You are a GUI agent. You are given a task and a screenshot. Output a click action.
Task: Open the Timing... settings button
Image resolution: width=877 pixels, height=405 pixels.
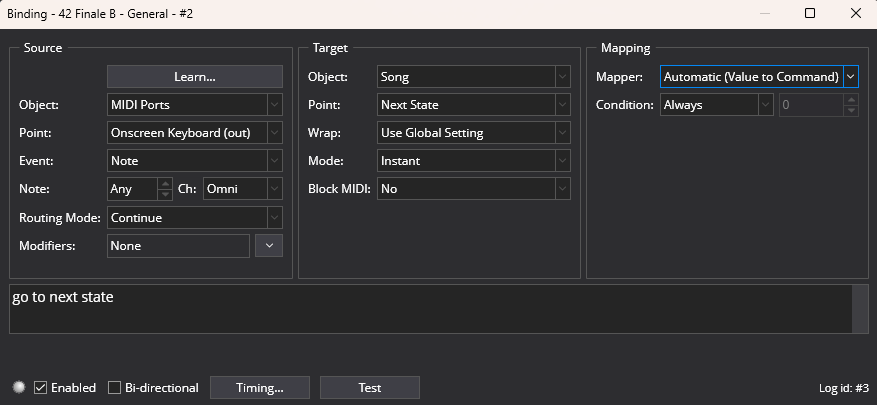[x=260, y=388]
